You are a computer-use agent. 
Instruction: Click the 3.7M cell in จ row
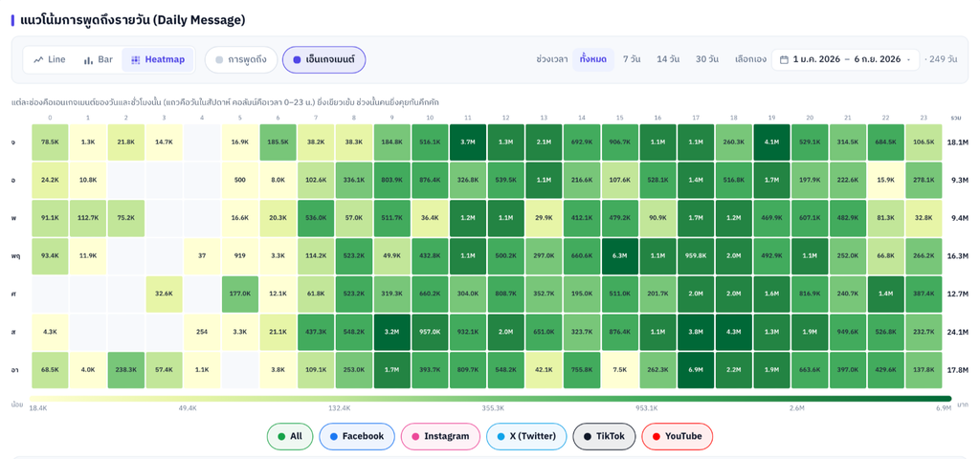point(468,142)
